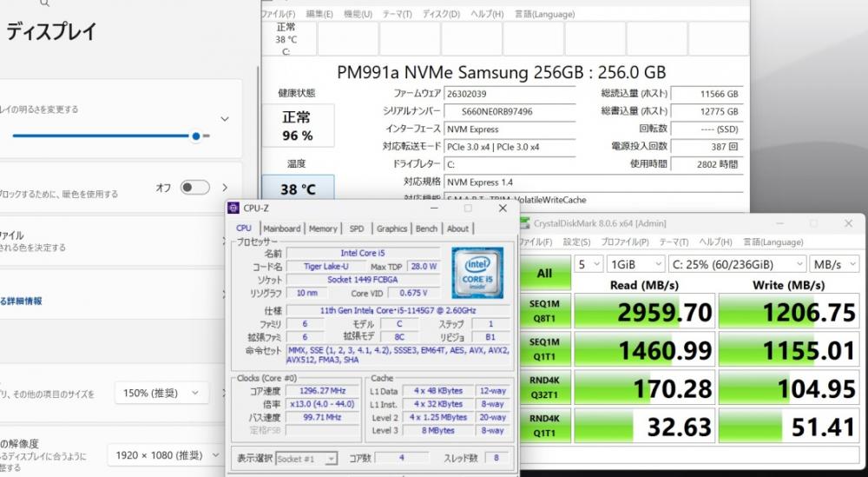The width and height of the screenshot is (868, 477).
Task: Click the PCIe 3.0 x4 transfer mode field
Action: point(510,147)
